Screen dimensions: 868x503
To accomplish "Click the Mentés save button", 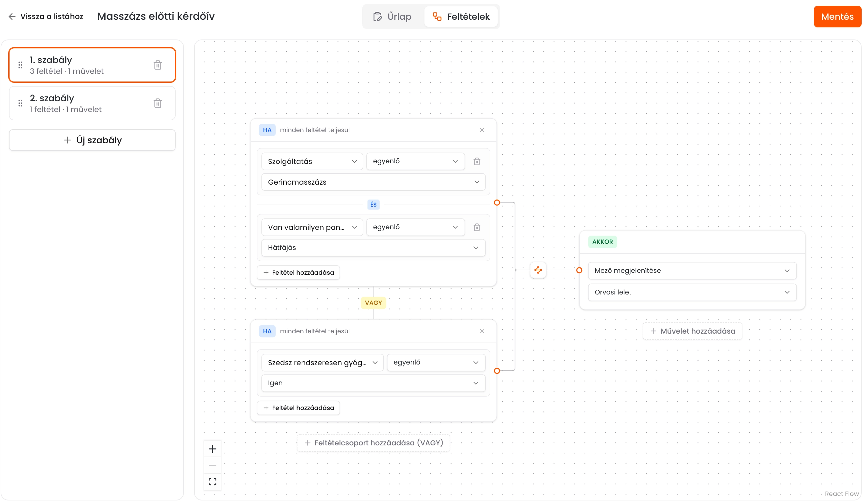I will pos(837,17).
